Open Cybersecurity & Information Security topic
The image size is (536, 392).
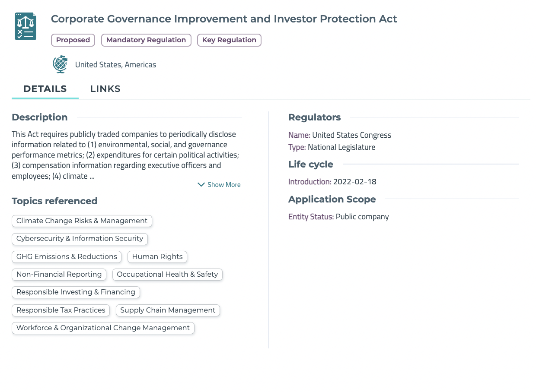click(x=80, y=239)
